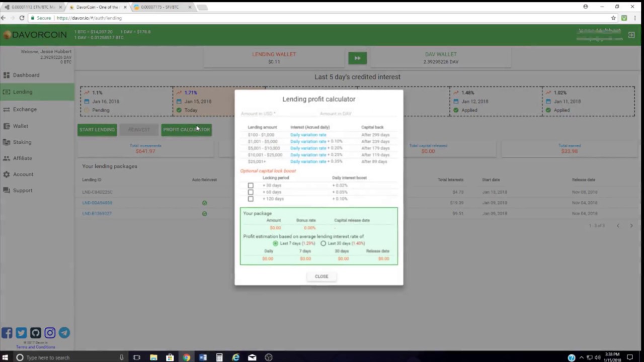Switch to the ETN/BTC browser tab

pyautogui.click(x=33, y=7)
